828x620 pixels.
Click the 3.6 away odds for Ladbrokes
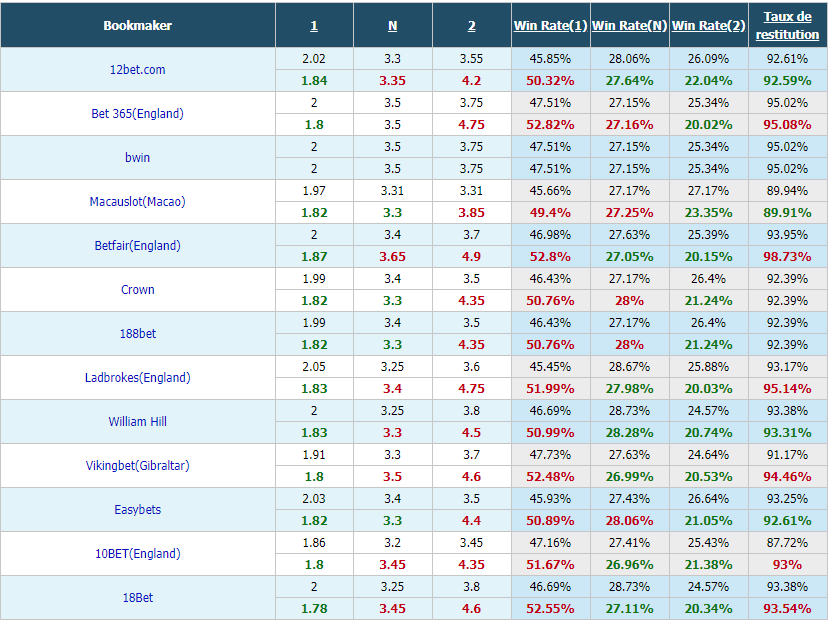(472, 367)
